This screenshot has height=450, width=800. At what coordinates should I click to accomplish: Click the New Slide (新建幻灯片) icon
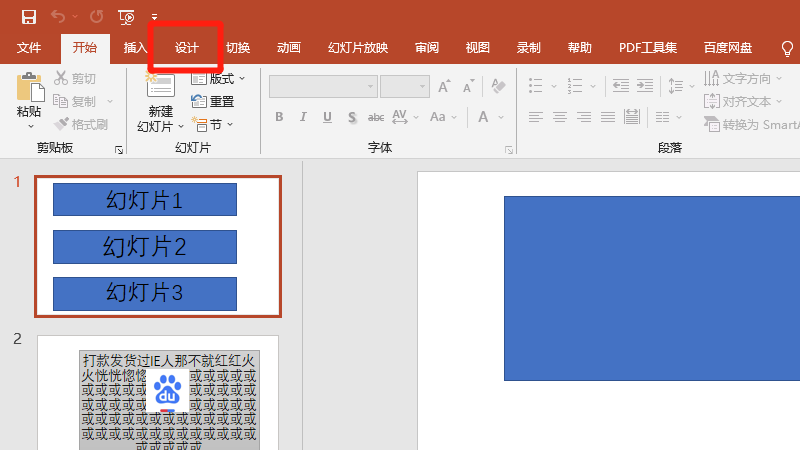160,90
